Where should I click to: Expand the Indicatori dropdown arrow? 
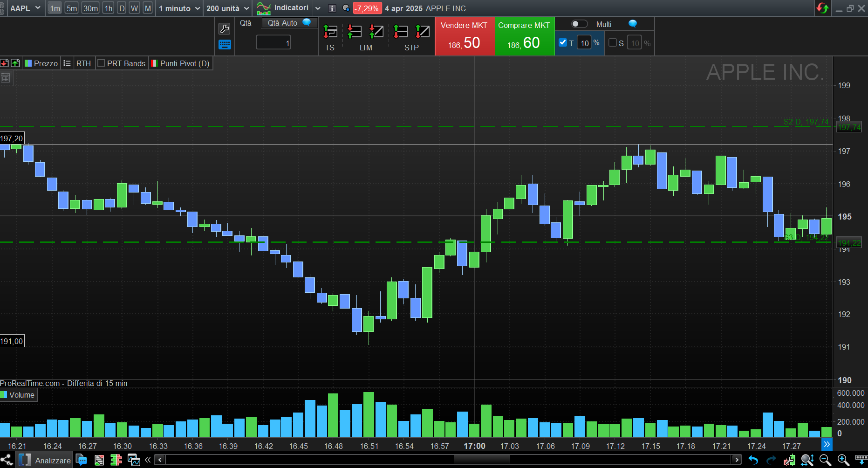tap(318, 8)
